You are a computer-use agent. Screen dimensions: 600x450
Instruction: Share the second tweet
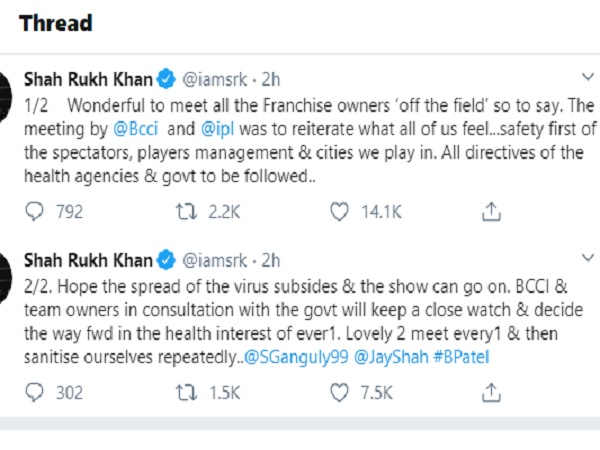point(492,393)
